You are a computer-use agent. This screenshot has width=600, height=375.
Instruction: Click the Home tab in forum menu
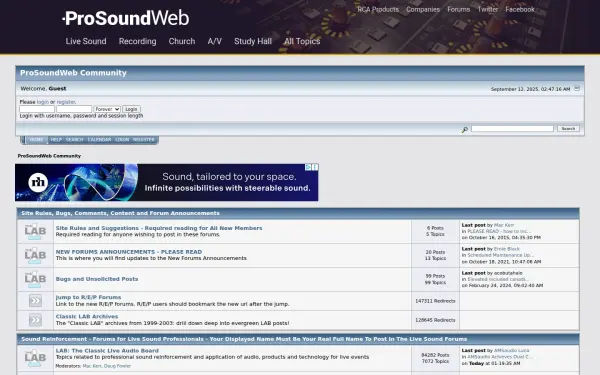(37, 140)
